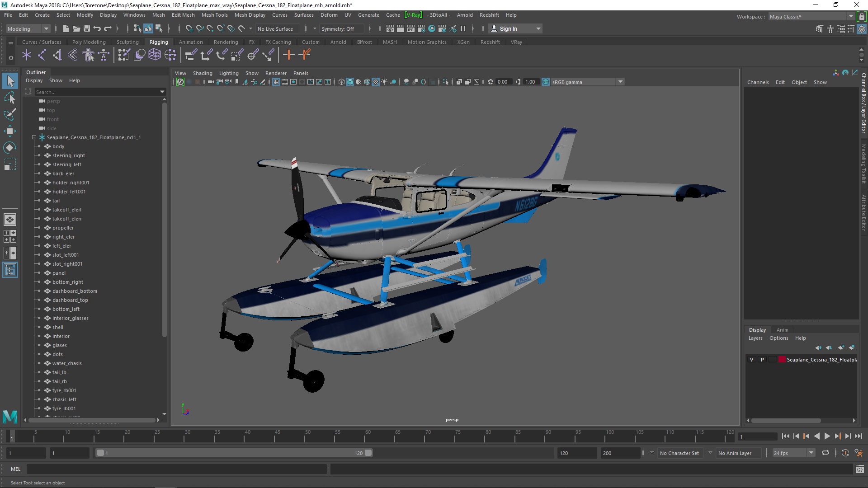868x488 pixels.
Task: Click the Play forwards button
Action: pyautogui.click(x=827, y=436)
